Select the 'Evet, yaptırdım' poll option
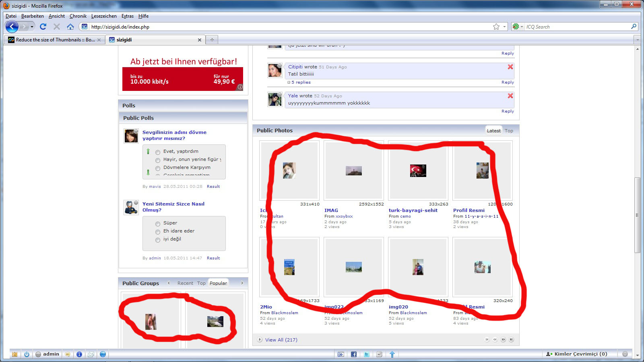 click(x=158, y=152)
